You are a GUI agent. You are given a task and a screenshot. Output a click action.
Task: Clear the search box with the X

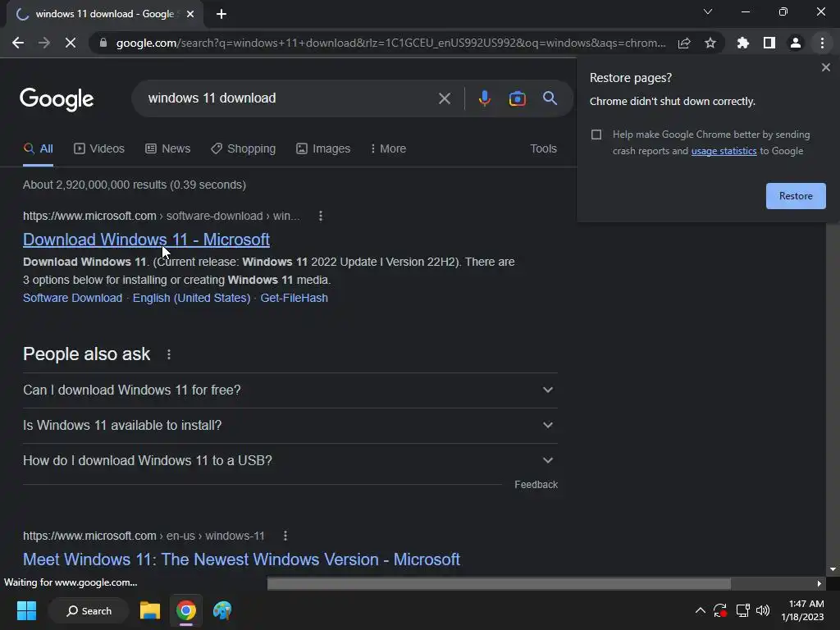(445, 98)
